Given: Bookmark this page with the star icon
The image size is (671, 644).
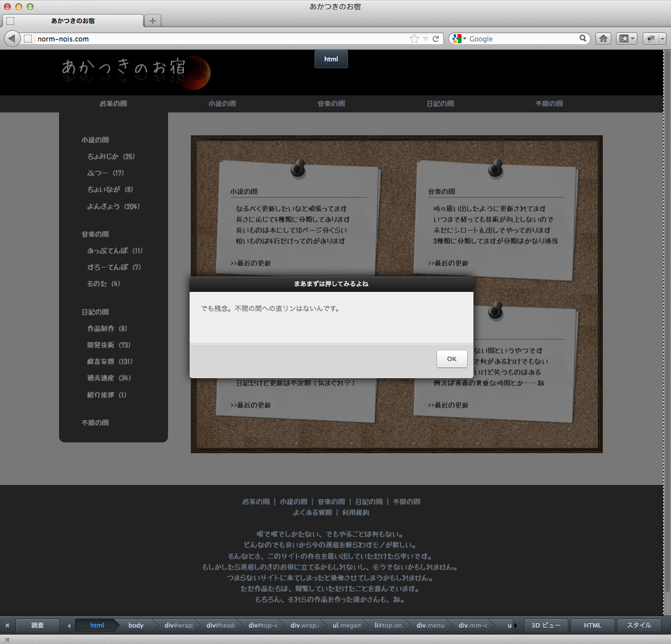Looking at the screenshot, I should pos(414,39).
